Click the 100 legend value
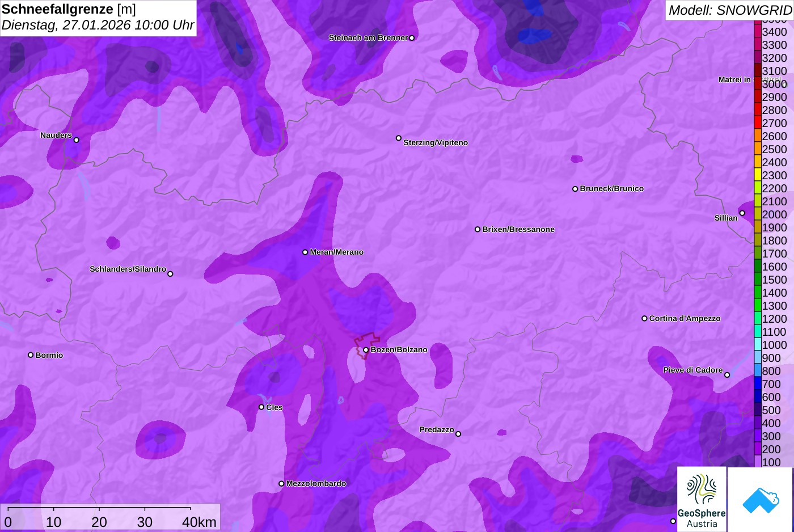Screen dimensions: 794x532 771,462
